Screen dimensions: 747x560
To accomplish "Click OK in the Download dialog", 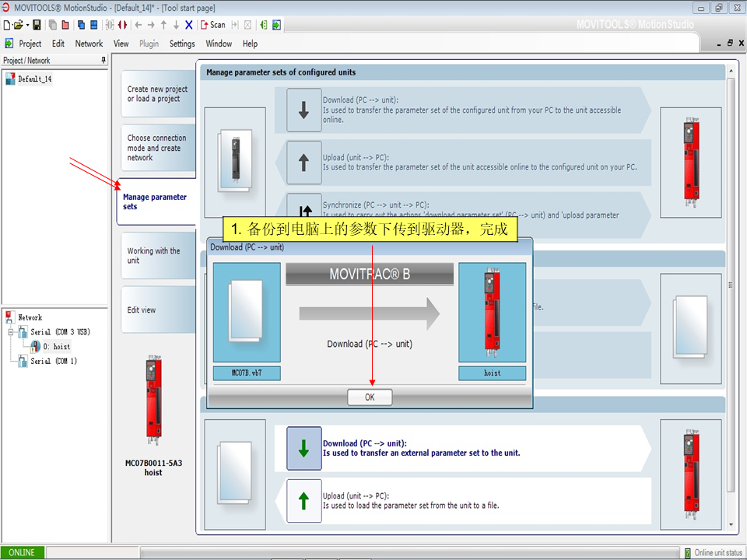I will tap(370, 397).
